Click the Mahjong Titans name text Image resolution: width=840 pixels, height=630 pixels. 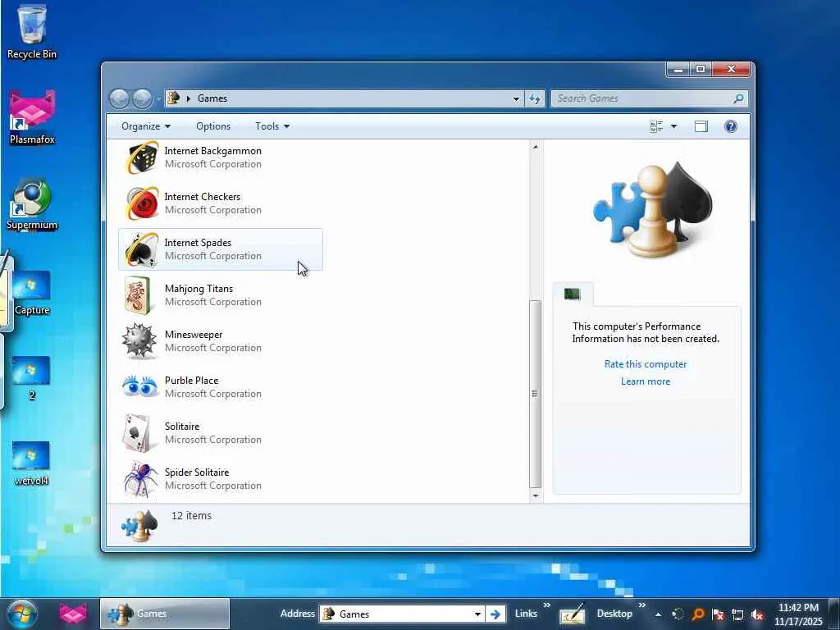click(x=199, y=290)
